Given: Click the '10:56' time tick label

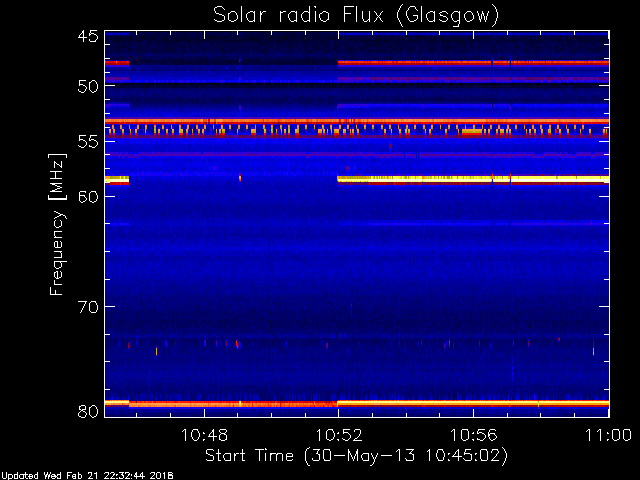Looking at the screenshot, I should tap(473, 435).
